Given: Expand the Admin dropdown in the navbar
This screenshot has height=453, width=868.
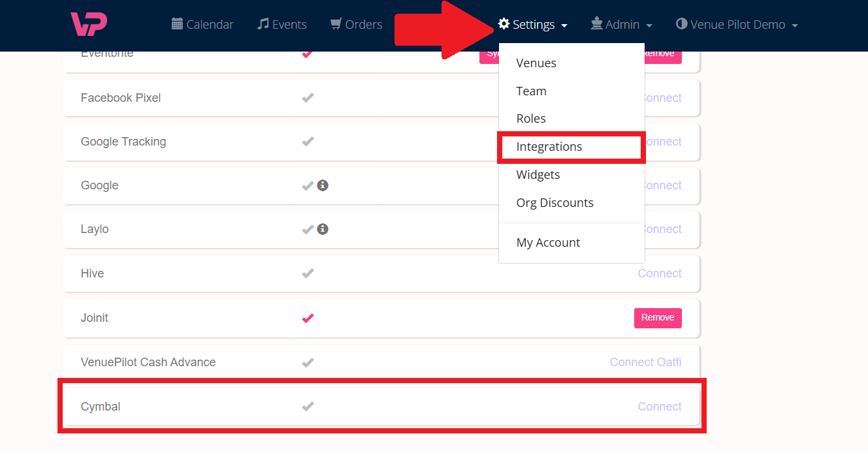Looking at the screenshot, I should pos(621,24).
